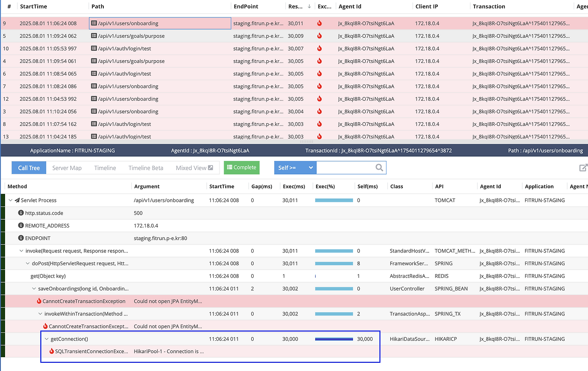Open the Mixed View tab
This screenshot has width=588, height=371.
(194, 168)
